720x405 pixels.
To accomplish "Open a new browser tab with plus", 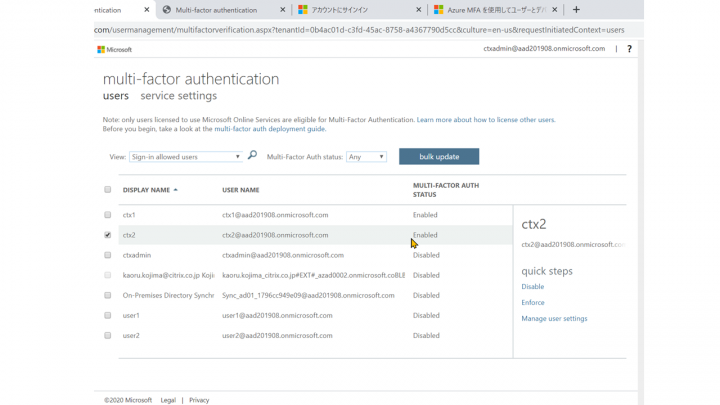I will click(x=576, y=10).
